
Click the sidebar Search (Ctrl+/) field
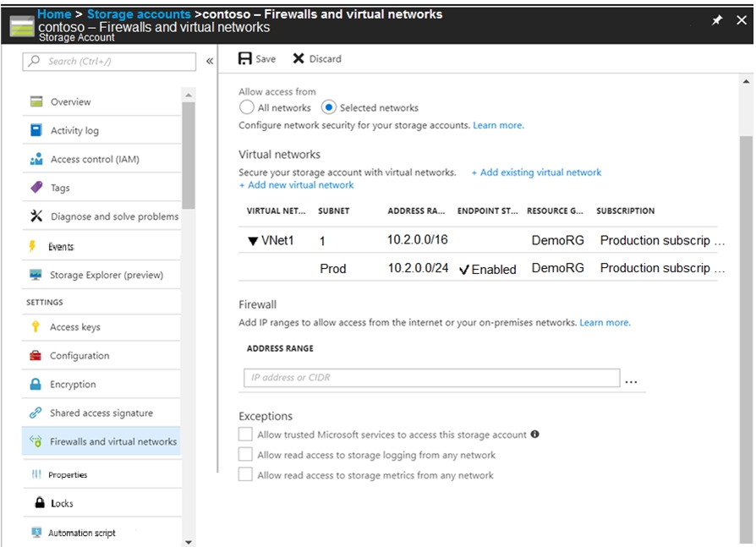(109, 61)
